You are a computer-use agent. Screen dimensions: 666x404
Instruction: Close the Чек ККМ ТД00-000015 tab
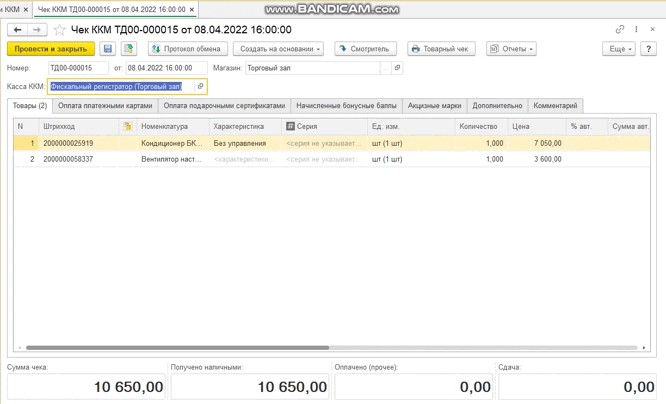(x=192, y=9)
